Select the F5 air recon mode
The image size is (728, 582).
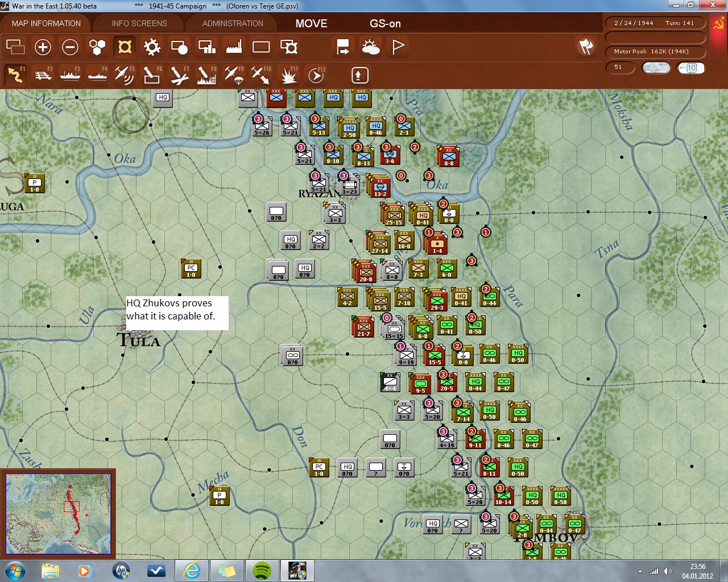click(125, 74)
